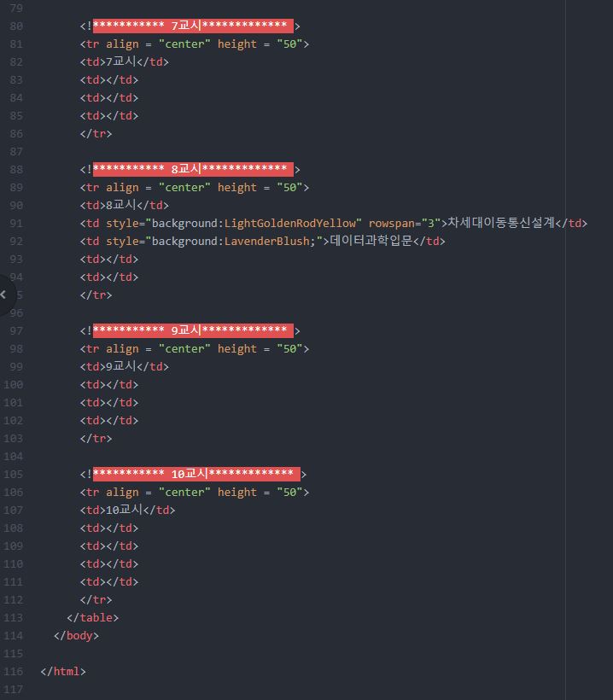The height and width of the screenshot is (700, 613).
Task: Click the <td>7교시</td> code line
Action: 124,61
